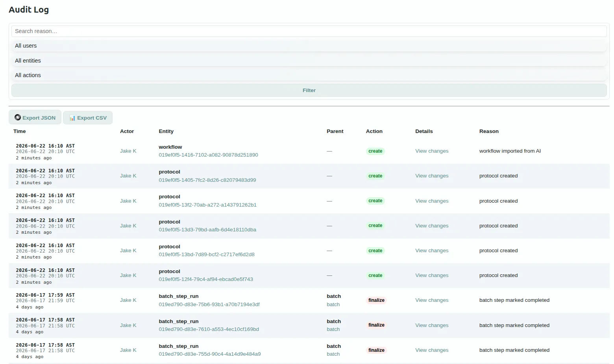Click the Details column header

click(x=424, y=131)
